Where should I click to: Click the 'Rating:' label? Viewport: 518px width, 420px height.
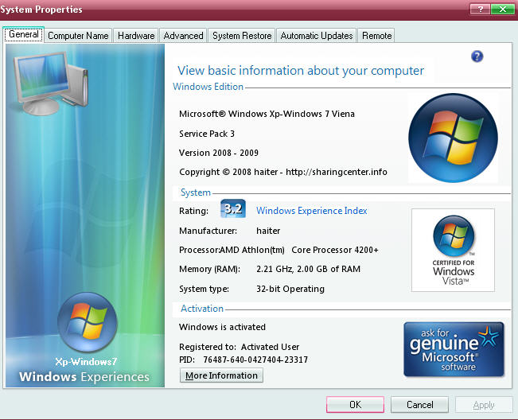pyautogui.click(x=194, y=211)
